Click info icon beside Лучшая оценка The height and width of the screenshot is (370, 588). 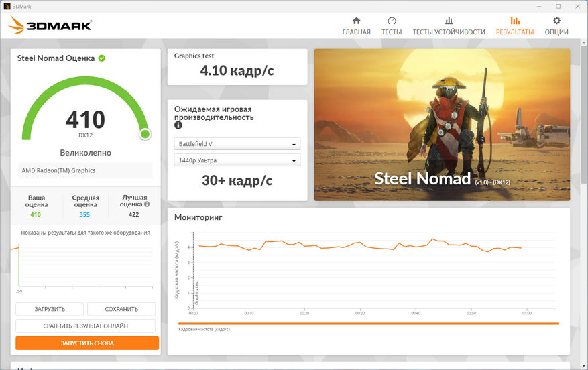coord(147,204)
